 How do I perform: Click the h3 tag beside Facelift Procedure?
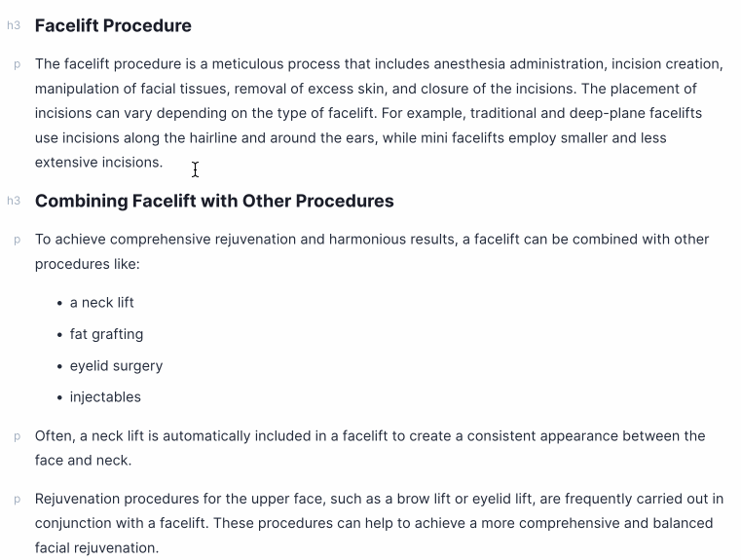pos(14,25)
